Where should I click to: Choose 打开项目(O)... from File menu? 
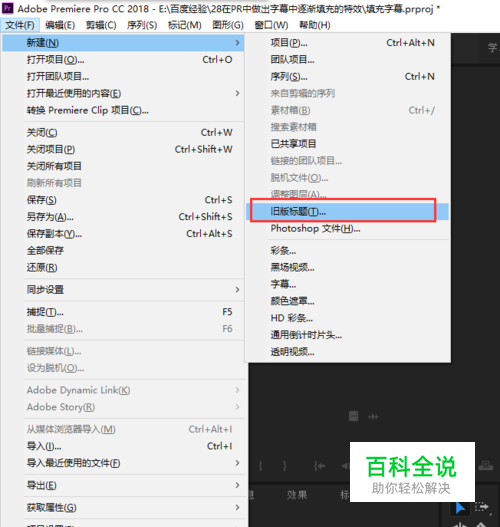tap(123, 59)
